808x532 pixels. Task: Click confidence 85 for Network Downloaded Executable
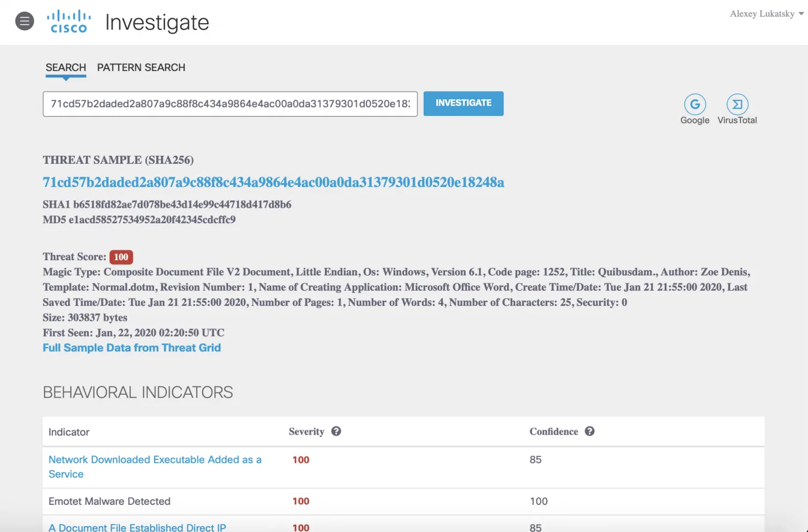point(536,460)
